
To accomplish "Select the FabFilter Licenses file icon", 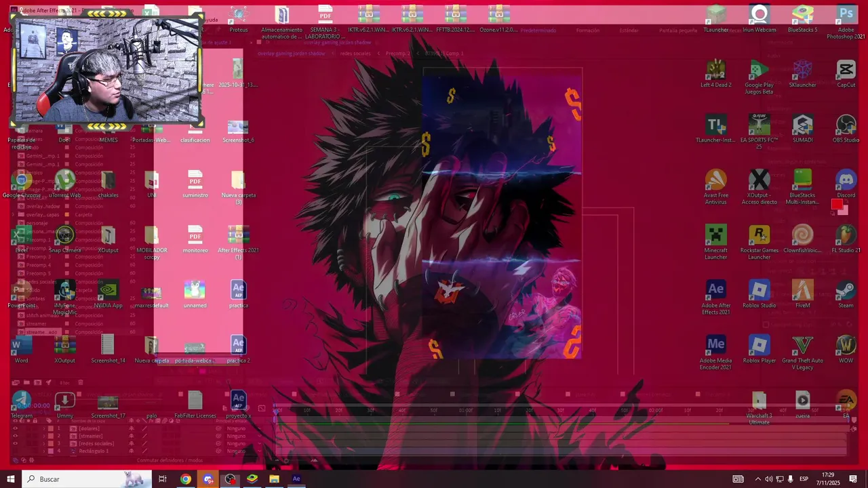I will [x=195, y=405].
